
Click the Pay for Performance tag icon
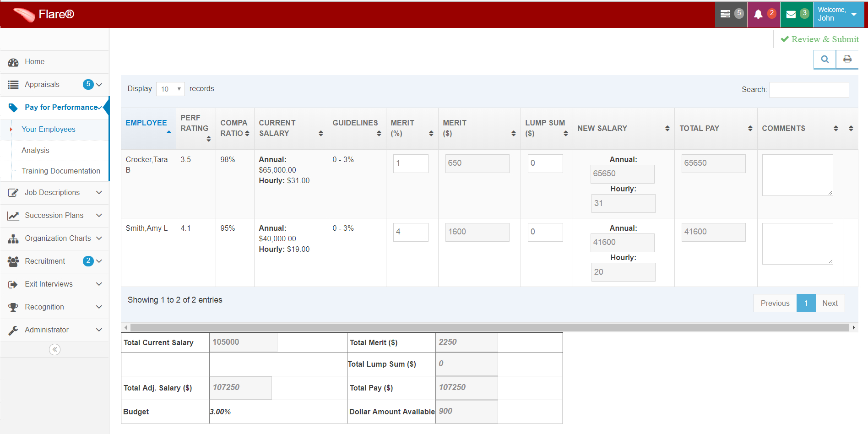click(x=13, y=108)
